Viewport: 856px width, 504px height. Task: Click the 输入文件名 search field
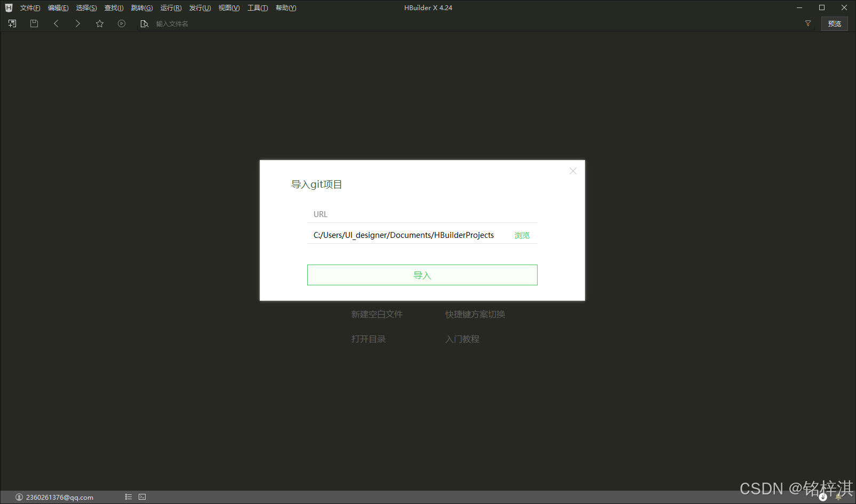pos(475,23)
